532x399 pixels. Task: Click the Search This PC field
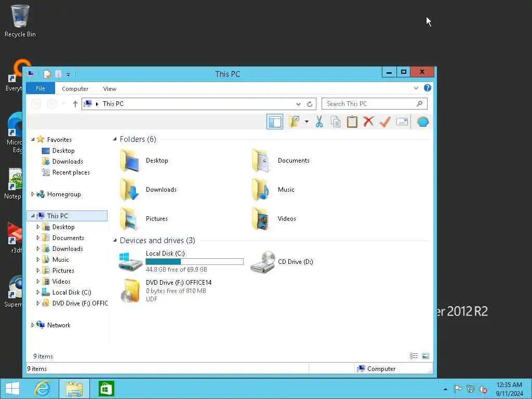coord(374,104)
